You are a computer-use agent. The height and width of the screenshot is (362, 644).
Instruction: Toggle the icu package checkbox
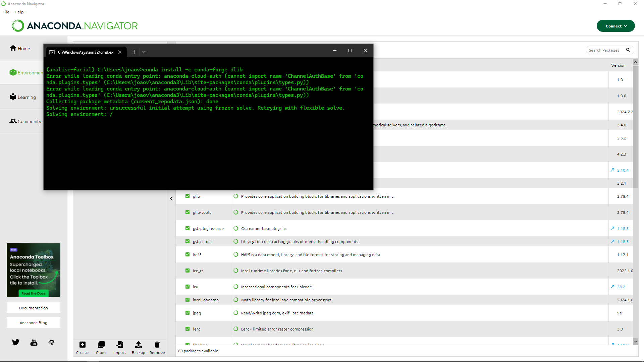click(x=187, y=287)
